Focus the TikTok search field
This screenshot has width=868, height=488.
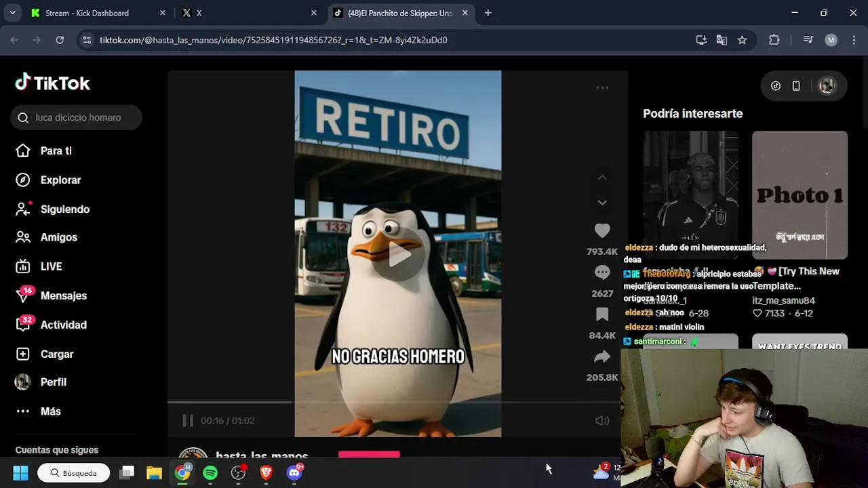coord(76,117)
